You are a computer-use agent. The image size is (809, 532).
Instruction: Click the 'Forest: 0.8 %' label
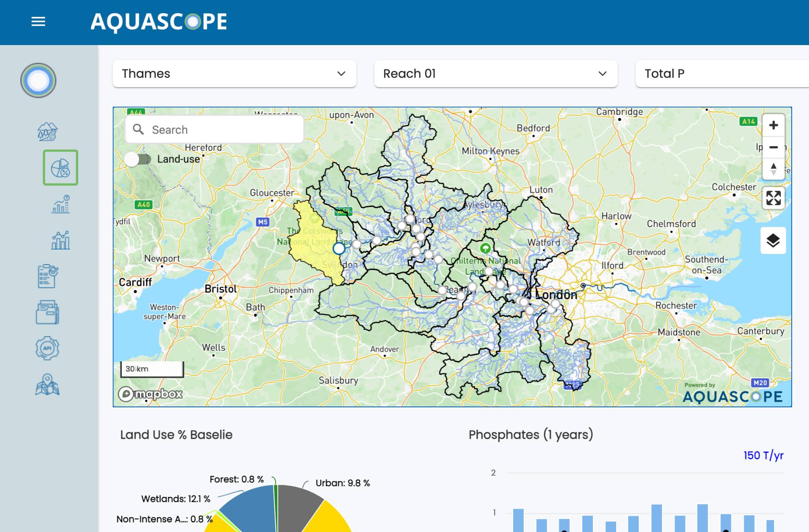[x=236, y=479]
